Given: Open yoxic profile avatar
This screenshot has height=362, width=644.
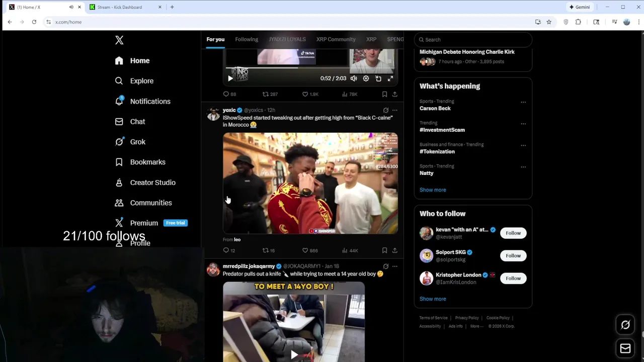Looking at the screenshot, I should 213,114.
